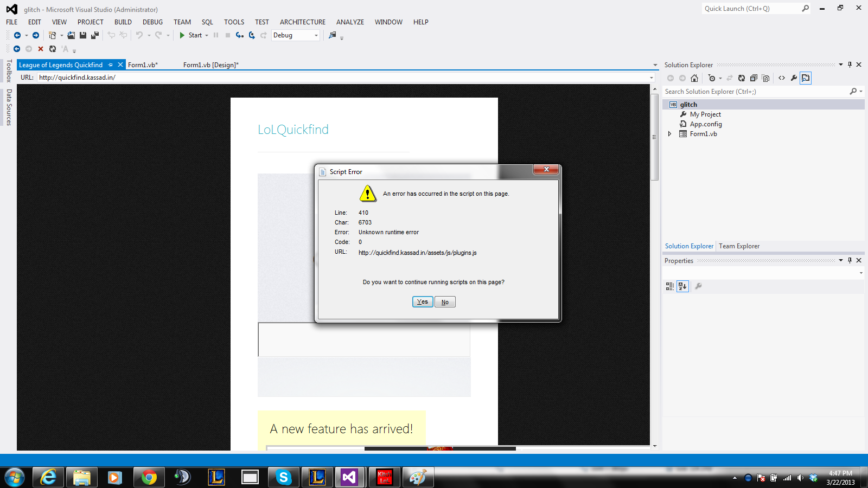Viewport: 868px width, 488px height.
Task: Open the ARCHITECTURE menu
Action: point(303,22)
